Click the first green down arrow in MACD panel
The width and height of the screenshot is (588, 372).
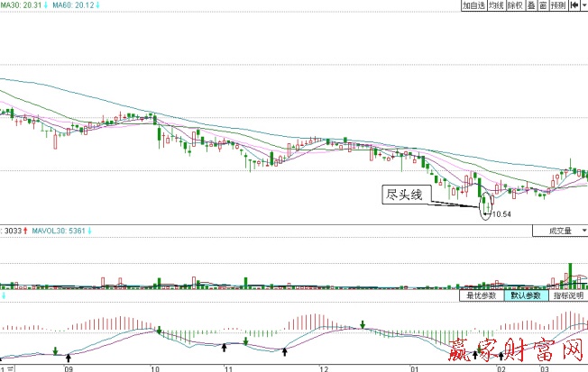(x=55, y=350)
